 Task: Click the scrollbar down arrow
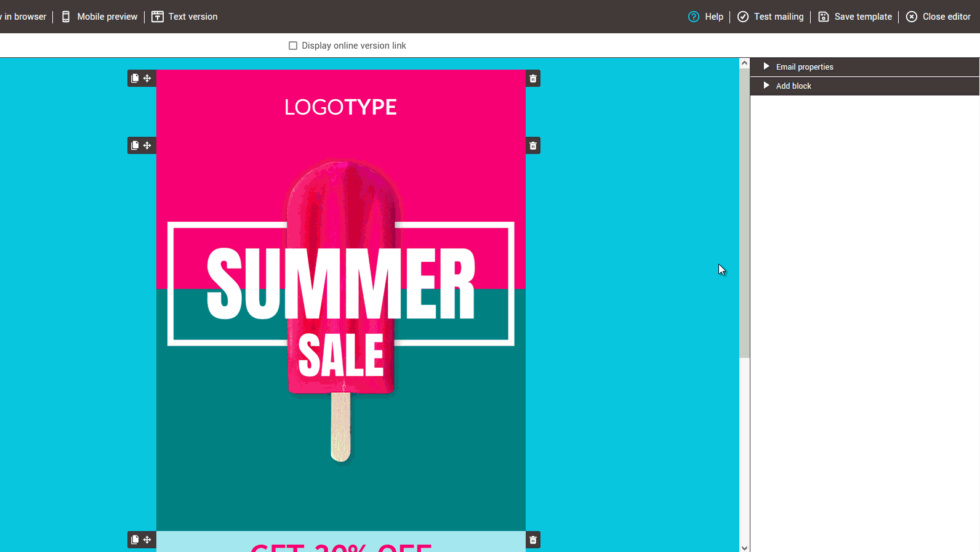[744, 547]
